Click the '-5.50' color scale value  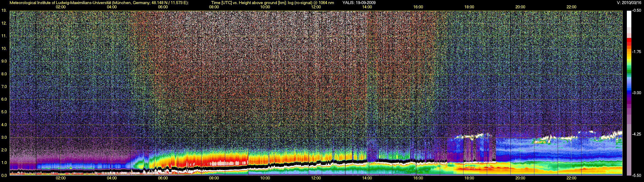[x=636, y=175]
